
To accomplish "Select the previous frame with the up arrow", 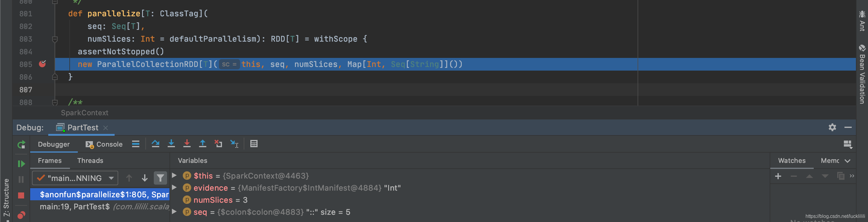I will coord(129,178).
